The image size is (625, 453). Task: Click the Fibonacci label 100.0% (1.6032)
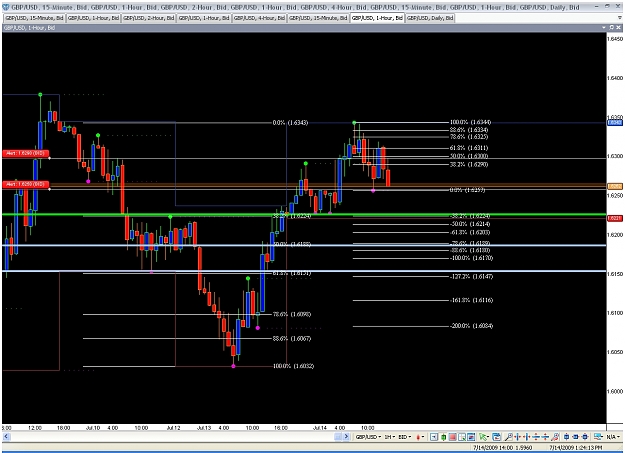[293, 366]
